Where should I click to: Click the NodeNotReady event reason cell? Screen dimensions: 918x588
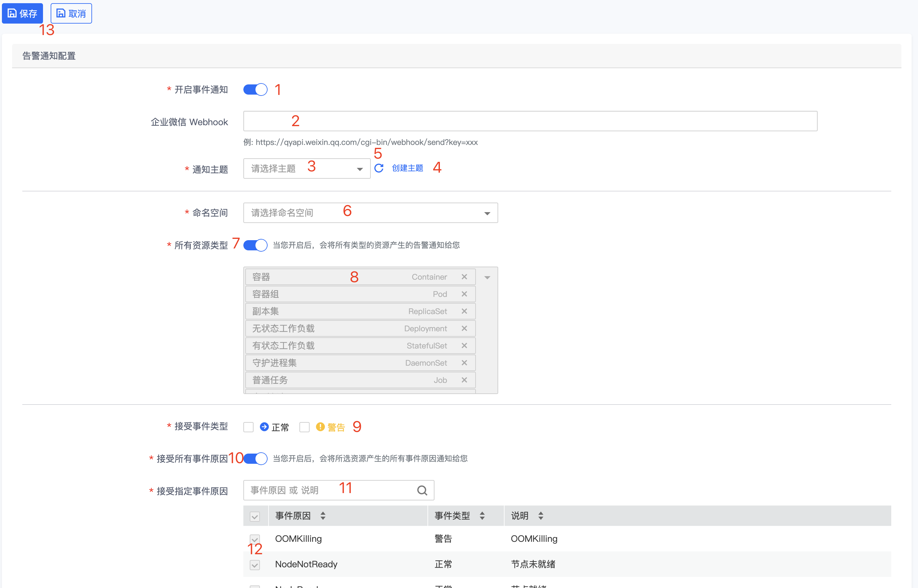point(306,564)
